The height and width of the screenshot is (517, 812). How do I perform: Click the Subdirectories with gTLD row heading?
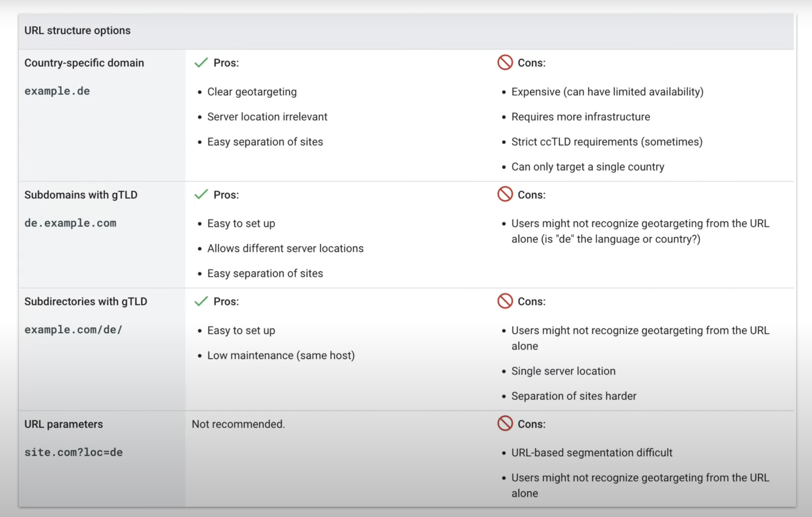pos(86,302)
